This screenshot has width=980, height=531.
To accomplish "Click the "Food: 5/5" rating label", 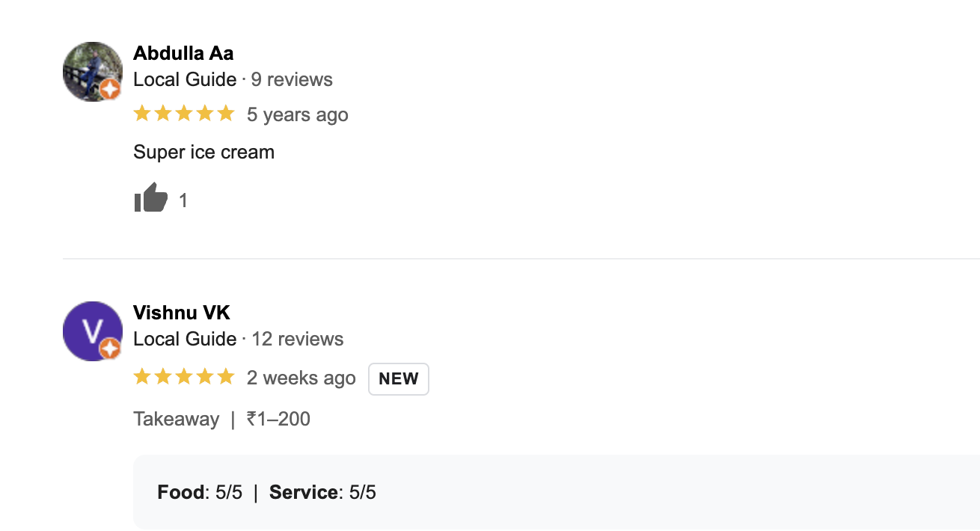I will [x=200, y=492].
